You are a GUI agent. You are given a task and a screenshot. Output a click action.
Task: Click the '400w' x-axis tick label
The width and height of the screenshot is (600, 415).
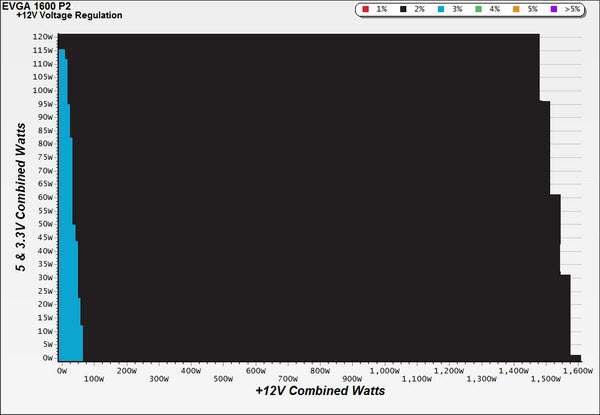(x=191, y=371)
